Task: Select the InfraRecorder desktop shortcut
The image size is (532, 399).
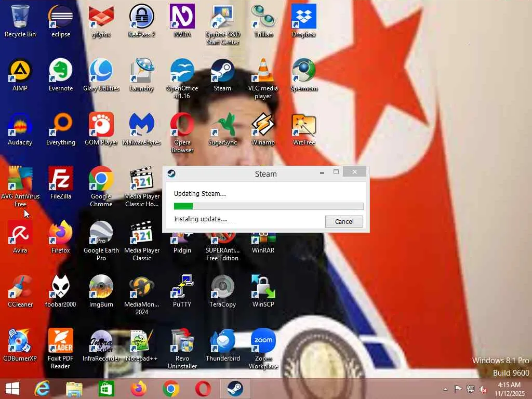Action: pyautogui.click(x=101, y=345)
